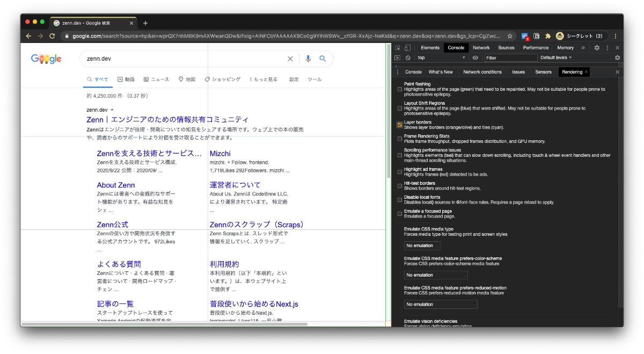
Task: Open the Zenn main result title link
Action: [x=167, y=120]
